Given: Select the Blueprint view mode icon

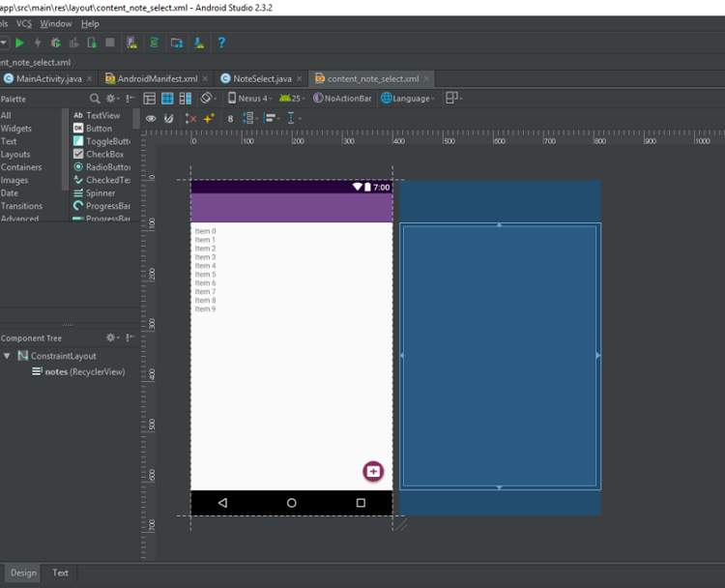Looking at the screenshot, I should click(x=167, y=99).
